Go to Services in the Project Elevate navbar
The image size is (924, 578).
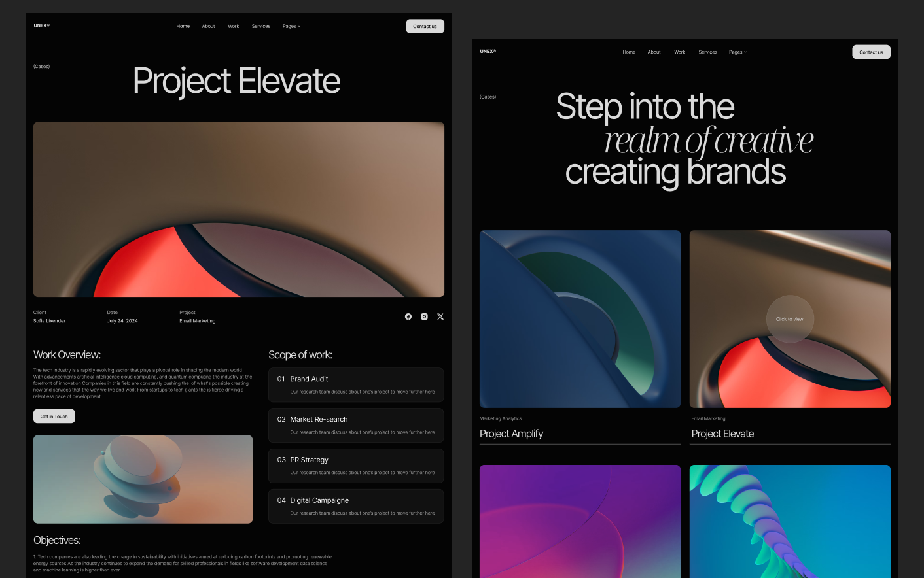pyautogui.click(x=261, y=27)
